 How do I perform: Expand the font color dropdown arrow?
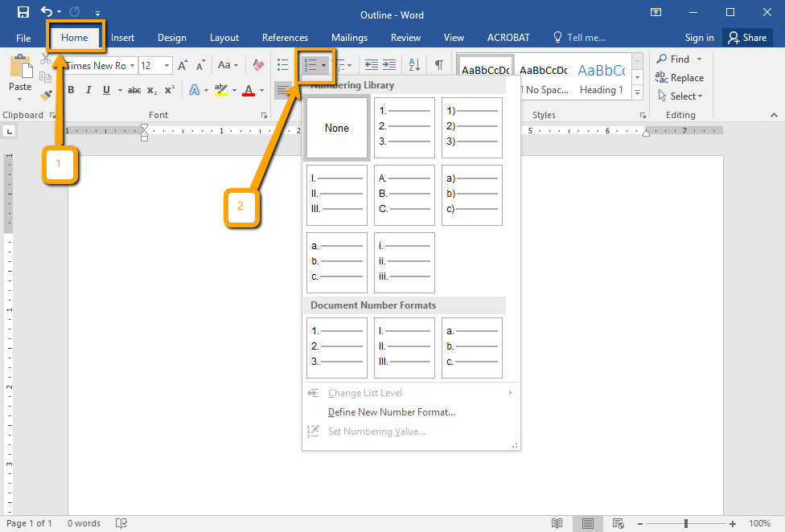pyautogui.click(x=261, y=90)
